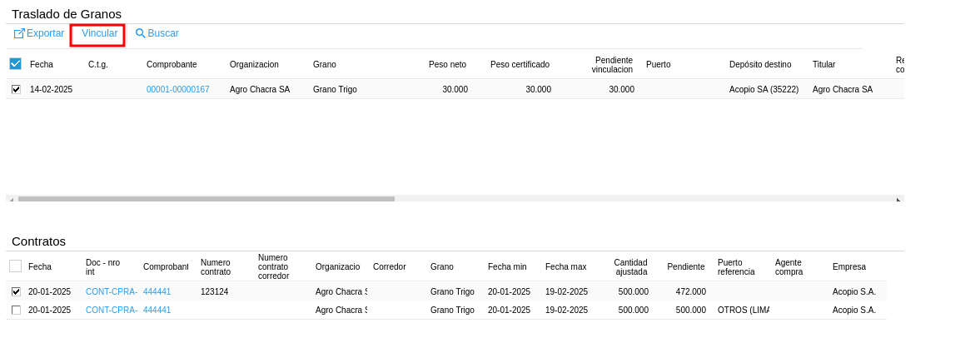Check the contract row with pendiente 500.000

point(16,310)
